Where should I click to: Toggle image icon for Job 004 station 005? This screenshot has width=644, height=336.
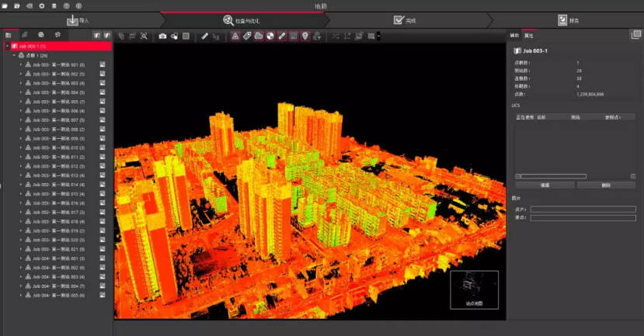pyautogui.click(x=103, y=296)
